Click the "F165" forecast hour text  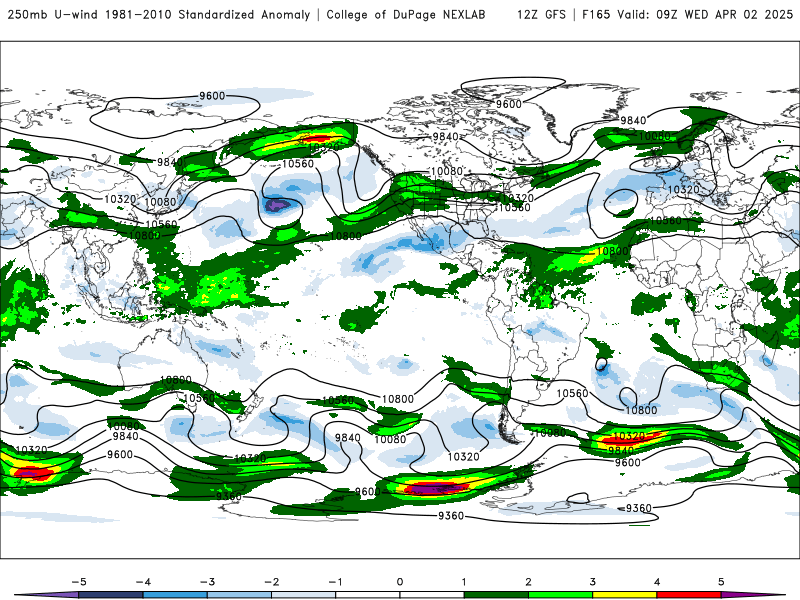(596, 15)
